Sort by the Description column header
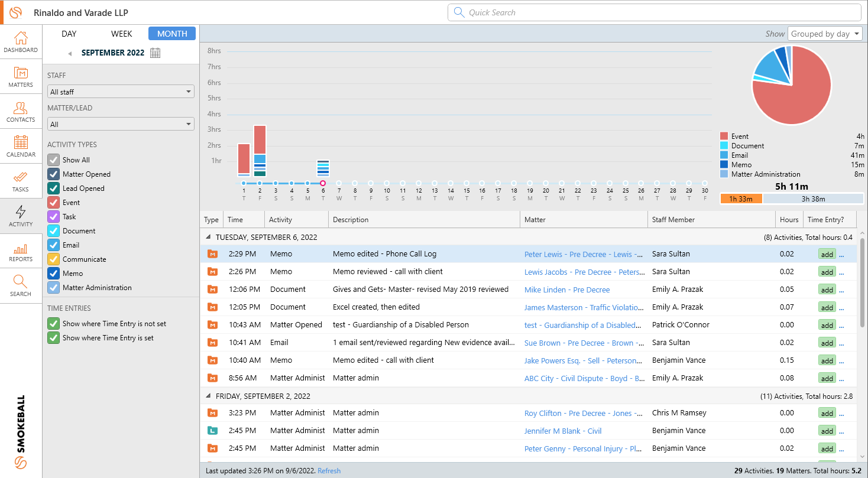This screenshot has height=478, width=868. click(424, 220)
